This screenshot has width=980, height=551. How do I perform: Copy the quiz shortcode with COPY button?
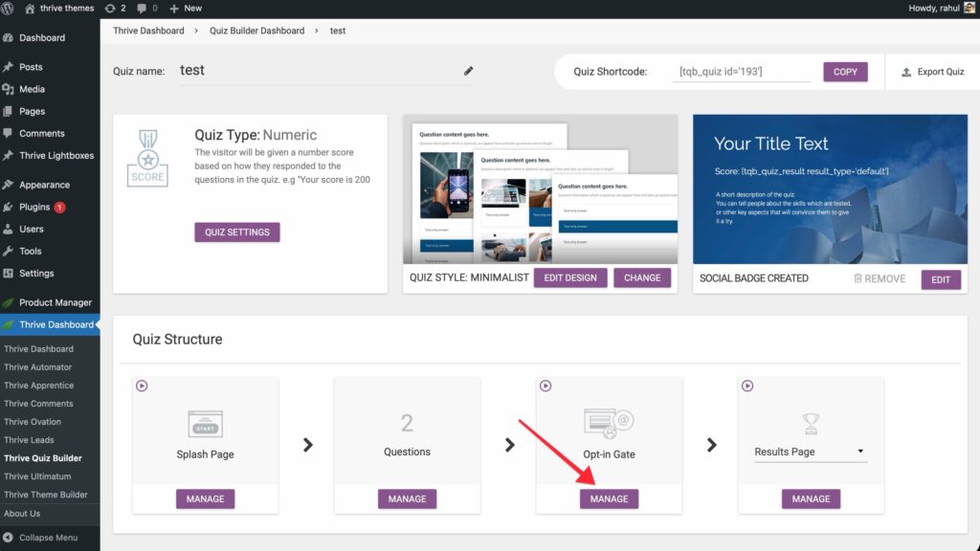click(845, 72)
